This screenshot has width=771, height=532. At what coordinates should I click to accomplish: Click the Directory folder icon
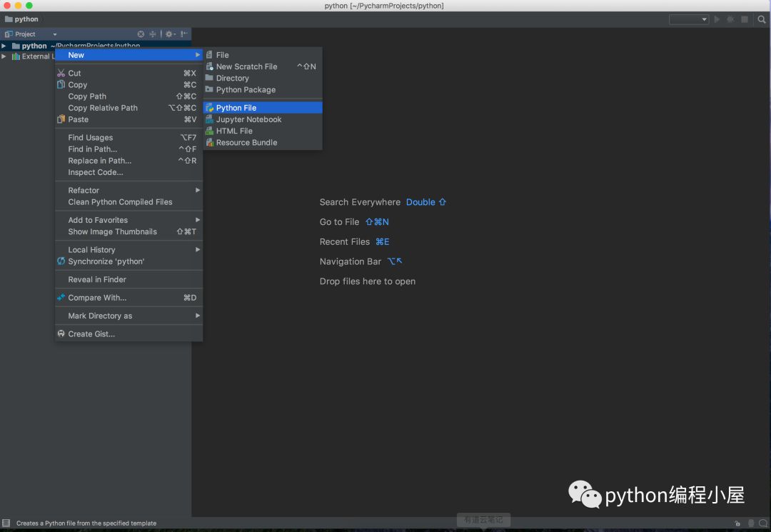pos(209,78)
